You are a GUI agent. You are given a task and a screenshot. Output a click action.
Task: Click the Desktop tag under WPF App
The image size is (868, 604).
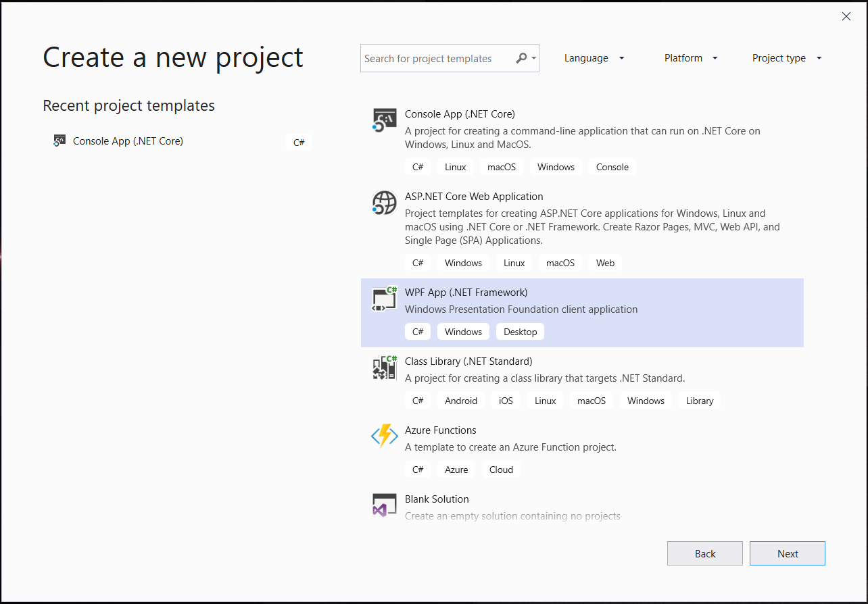coord(521,332)
